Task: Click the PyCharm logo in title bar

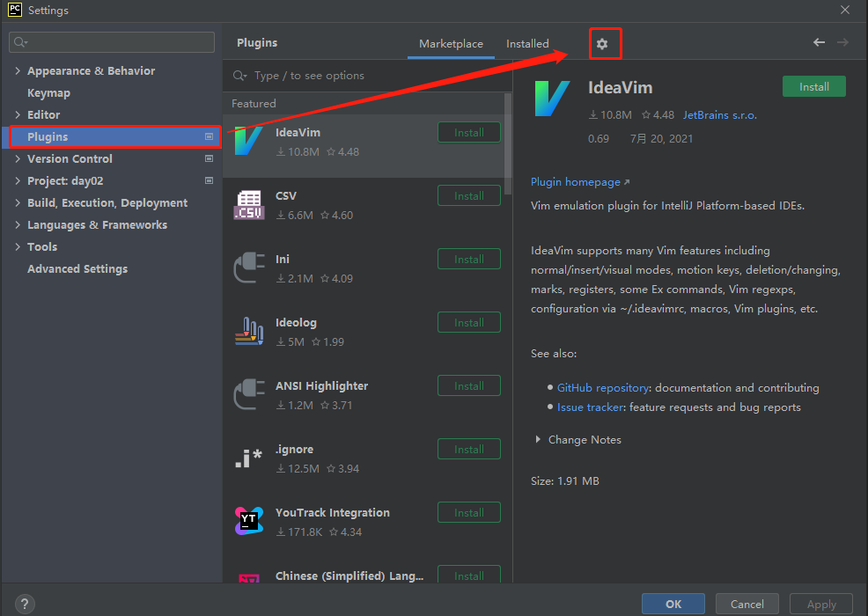Action: (x=15, y=10)
